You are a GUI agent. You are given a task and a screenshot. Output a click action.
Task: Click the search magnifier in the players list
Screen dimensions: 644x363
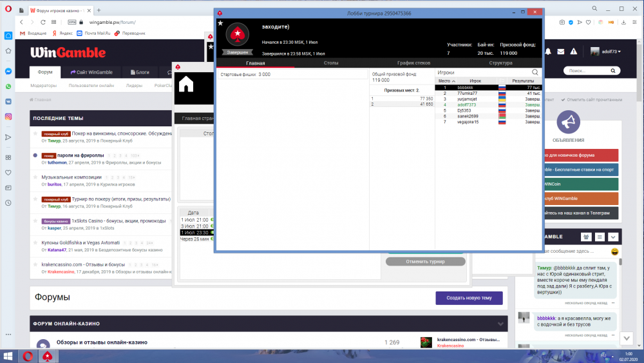pos(535,73)
